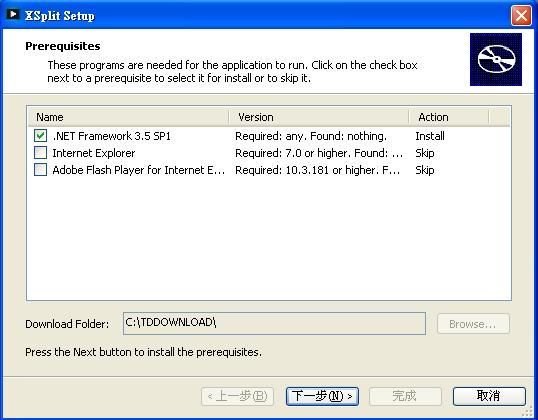Click the Action column header
This screenshot has width=538, height=420.
pyautogui.click(x=449, y=117)
